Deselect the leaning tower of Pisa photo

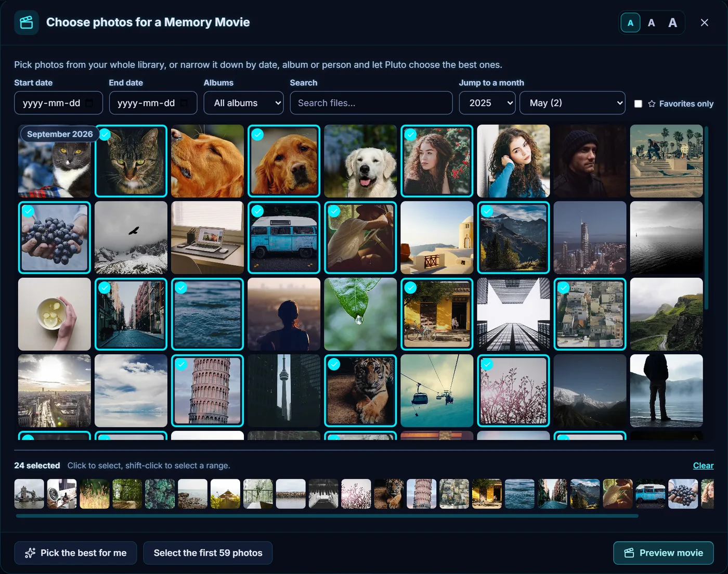[207, 391]
